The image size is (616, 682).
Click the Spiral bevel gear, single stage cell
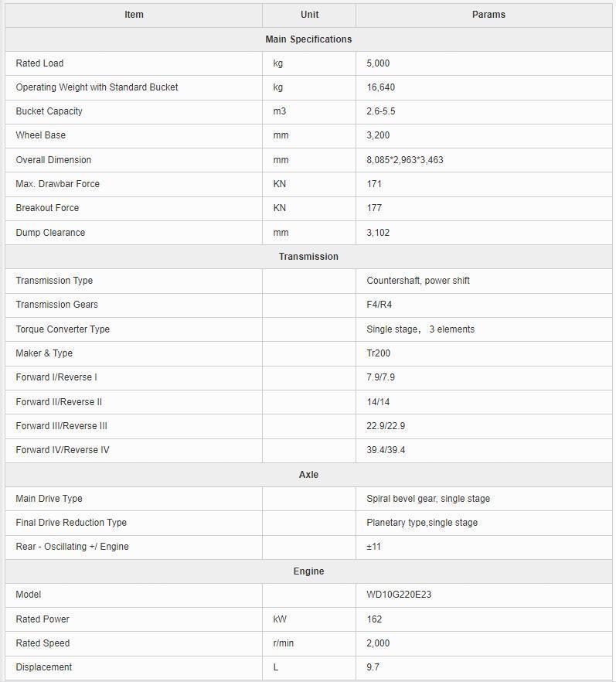[x=484, y=499]
